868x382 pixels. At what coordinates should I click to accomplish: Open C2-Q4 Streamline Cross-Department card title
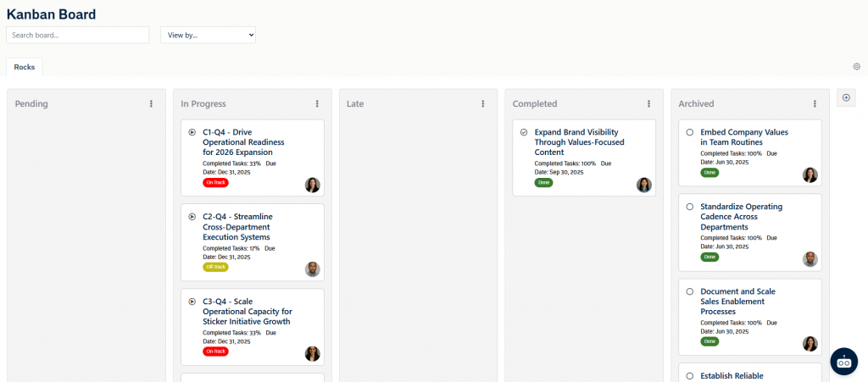(238, 227)
